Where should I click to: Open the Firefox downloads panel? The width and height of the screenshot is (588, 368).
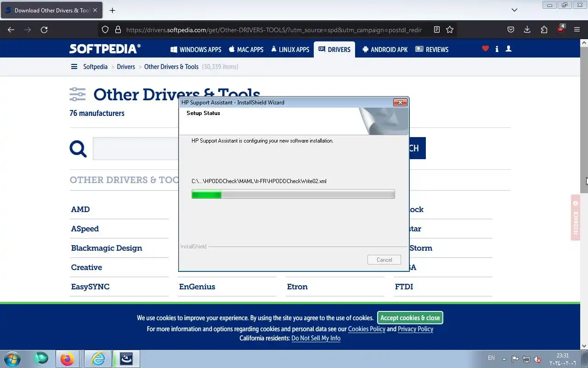click(x=527, y=29)
